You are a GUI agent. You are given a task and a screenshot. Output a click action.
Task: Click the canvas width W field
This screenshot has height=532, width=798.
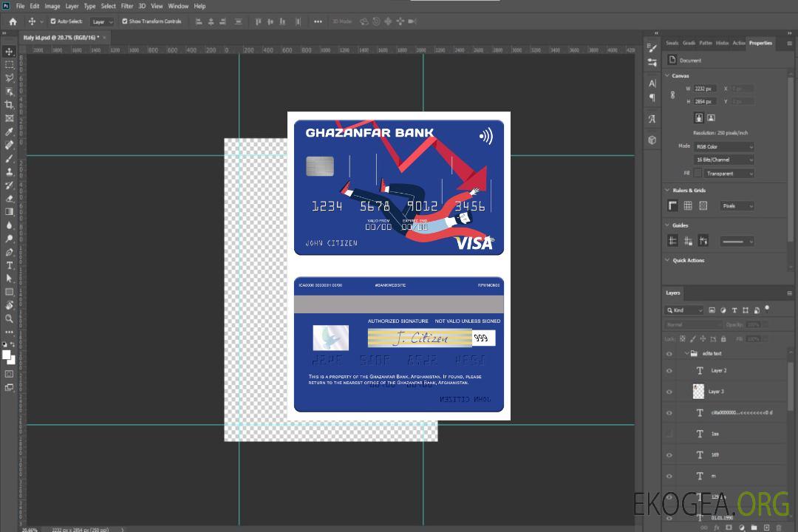point(705,89)
